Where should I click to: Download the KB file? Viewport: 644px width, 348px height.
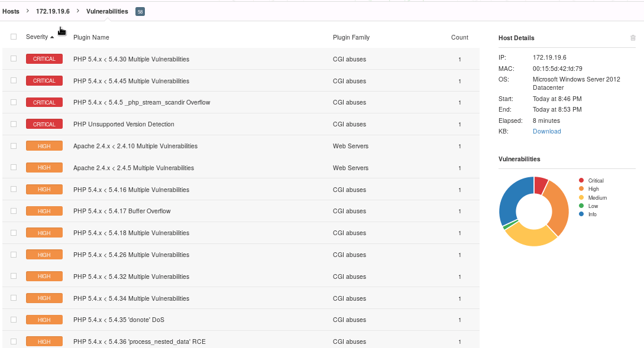546,131
